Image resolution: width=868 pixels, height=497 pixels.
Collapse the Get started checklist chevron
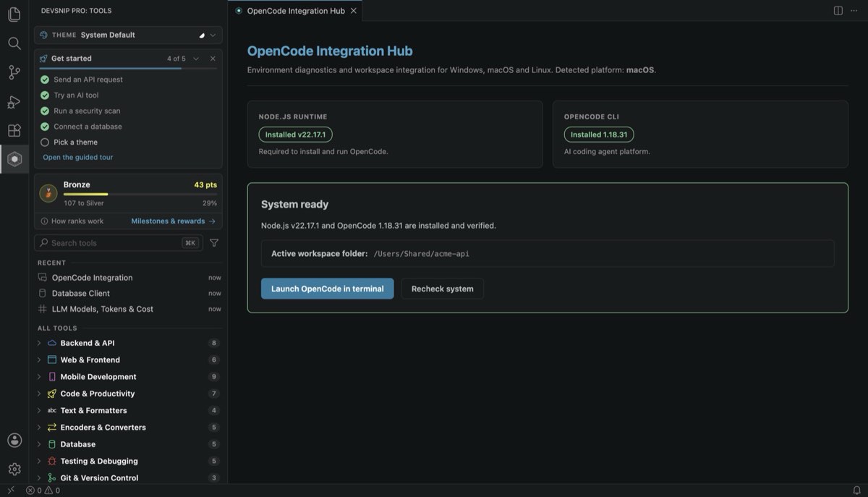[196, 59]
